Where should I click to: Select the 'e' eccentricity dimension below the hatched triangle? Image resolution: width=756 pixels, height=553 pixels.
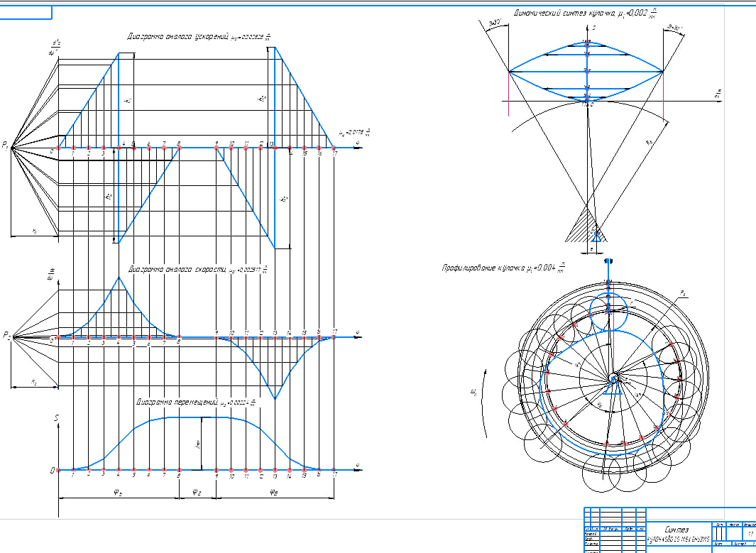pos(592,250)
